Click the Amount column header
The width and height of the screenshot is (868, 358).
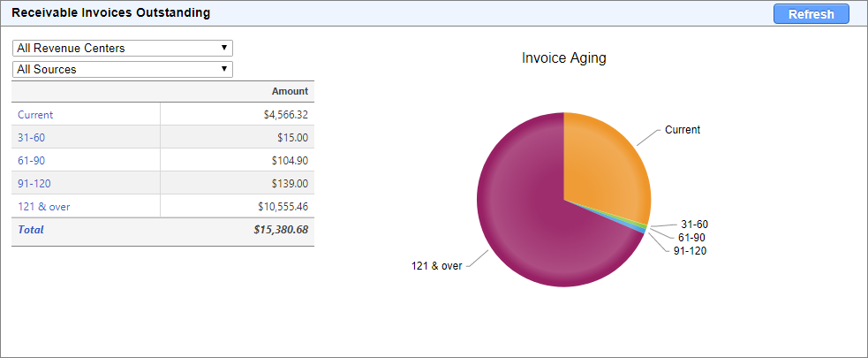tap(290, 91)
